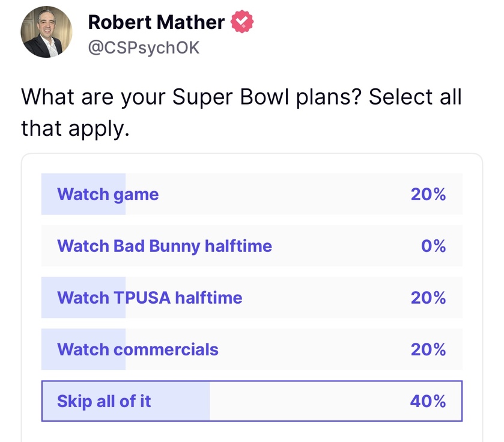The width and height of the screenshot is (504, 442).
Task: Click the 20% result beside Watch commercials
Action: (x=428, y=349)
